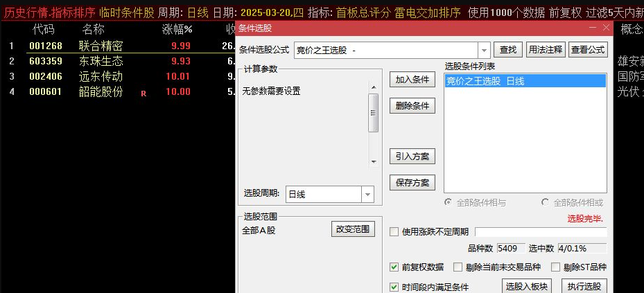Click stock code 603359

point(46,61)
